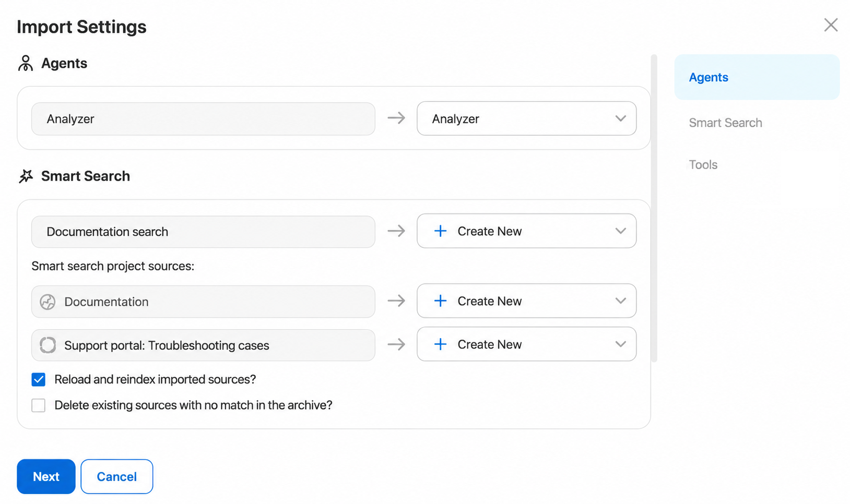The image size is (850, 504).
Task: Click plus icon in Support portal target dropdown
Action: pos(440,344)
